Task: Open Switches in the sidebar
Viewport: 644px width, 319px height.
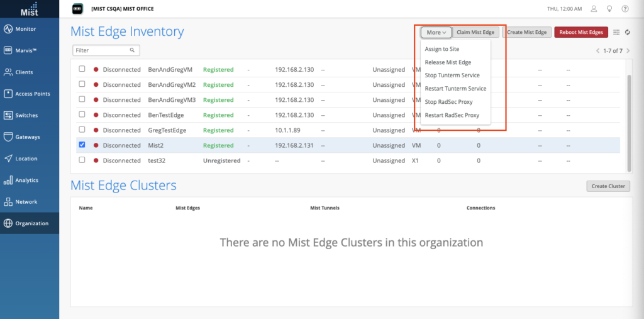Action: tap(30, 116)
